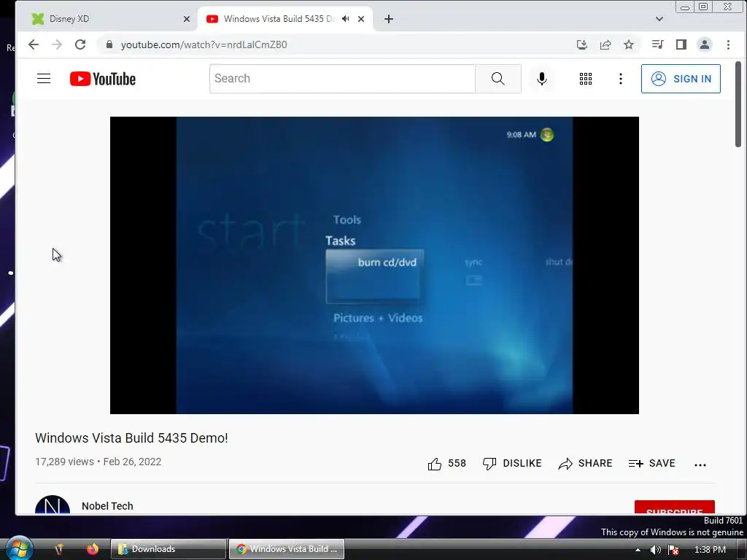
Task: Open media controls in Chrome toolbar
Action: [657, 44]
